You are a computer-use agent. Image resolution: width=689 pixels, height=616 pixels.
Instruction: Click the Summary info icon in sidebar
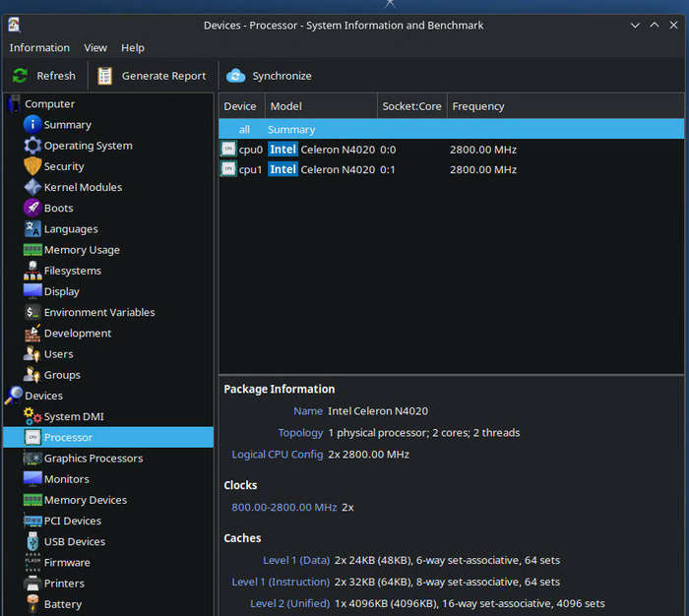click(x=32, y=124)
